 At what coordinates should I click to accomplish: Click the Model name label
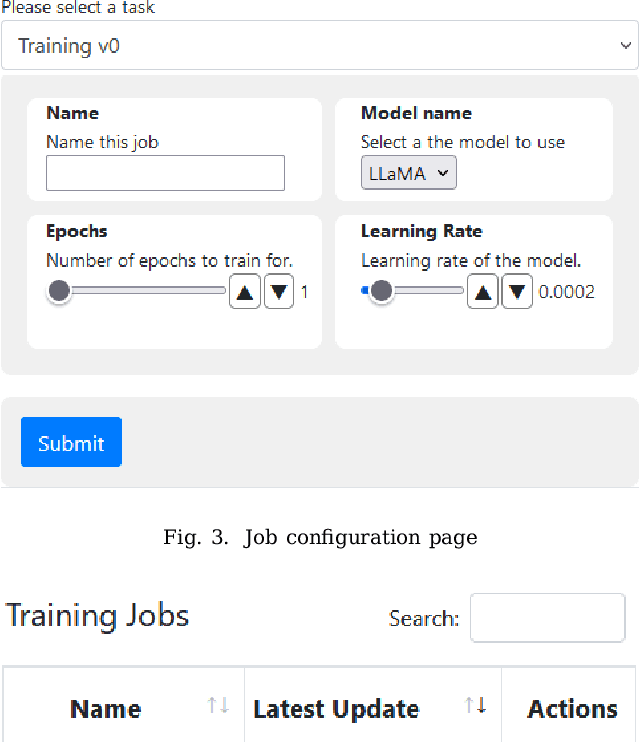416,113
